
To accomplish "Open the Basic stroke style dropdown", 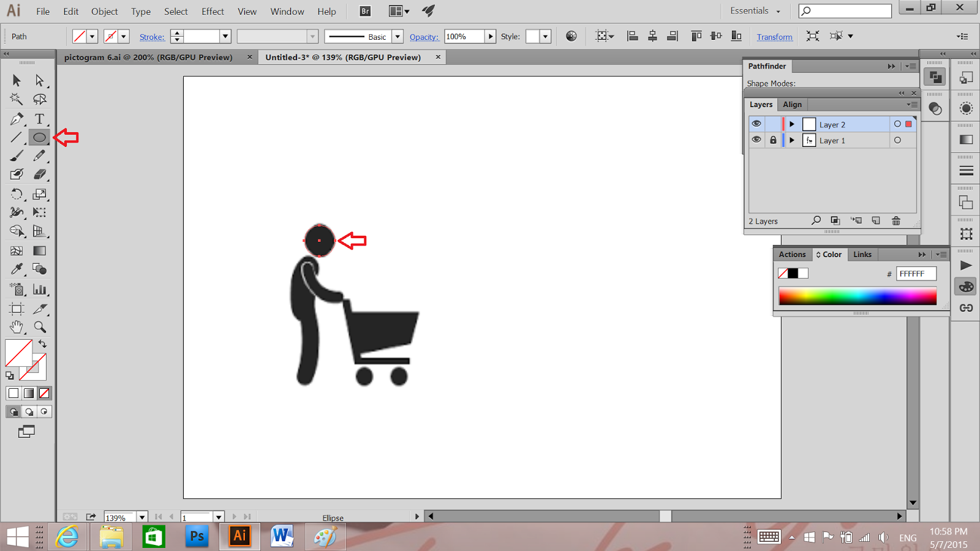I will 398,36.
